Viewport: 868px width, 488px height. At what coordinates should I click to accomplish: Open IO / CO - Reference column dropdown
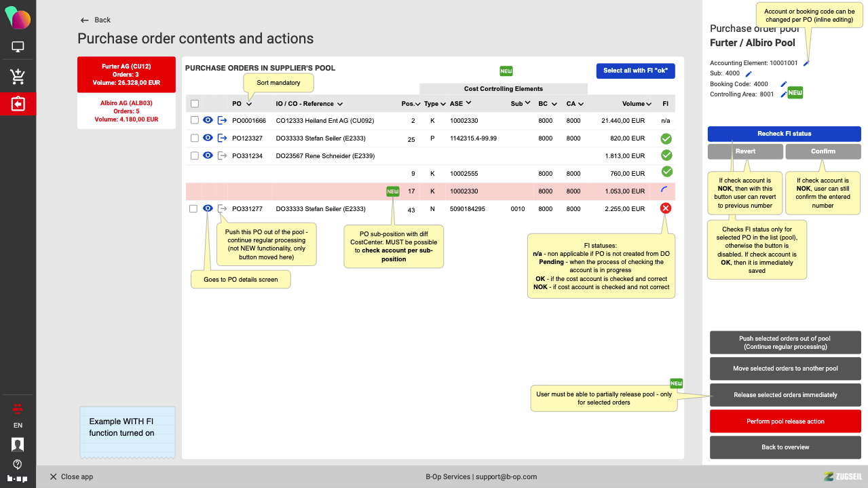pos(339,104)
